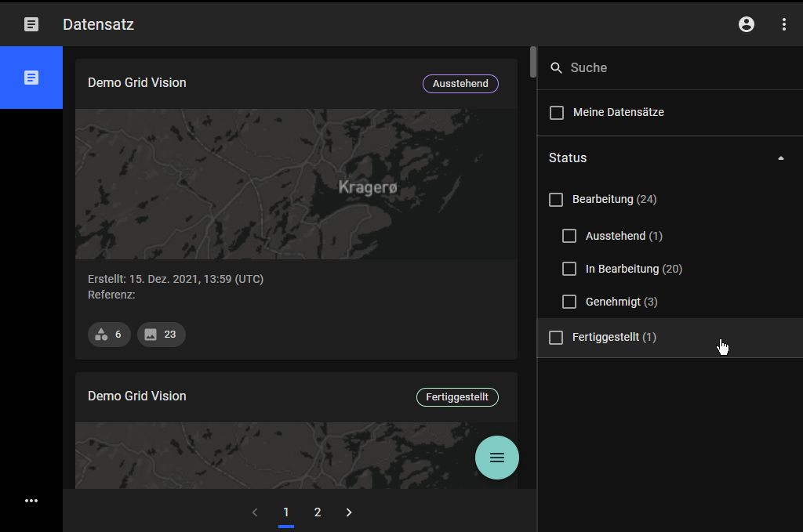Enable the Meine Datensätze checkbox
This screenshot has width=803, height=532.
(x=557, y=113)
